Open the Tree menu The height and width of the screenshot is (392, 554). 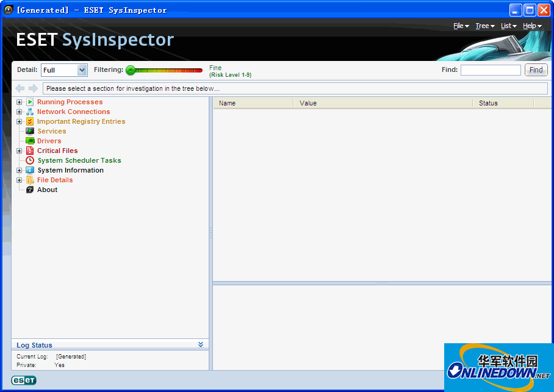[x=484, y=26]
